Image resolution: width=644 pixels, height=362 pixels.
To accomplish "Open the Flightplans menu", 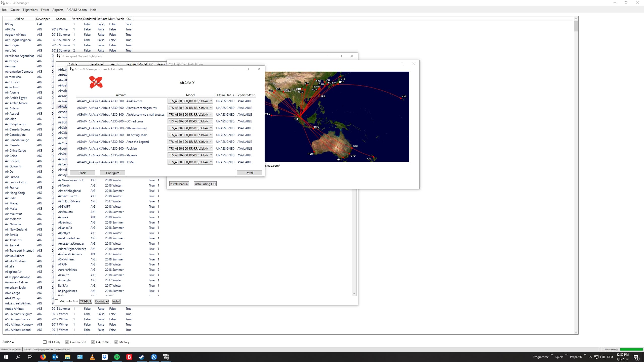I will tap(30, 10).
